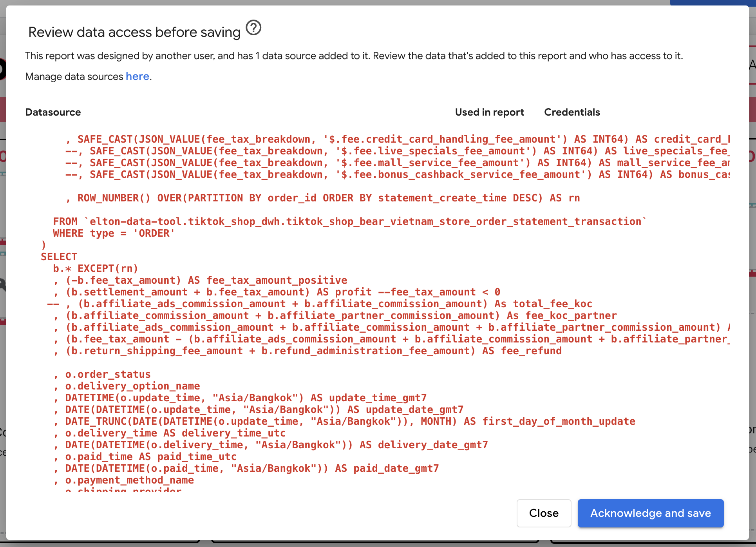Click the mall_service_fee_amount commented line
The width and height of the screenshot is (756, 547).
[x=398, y=163]
